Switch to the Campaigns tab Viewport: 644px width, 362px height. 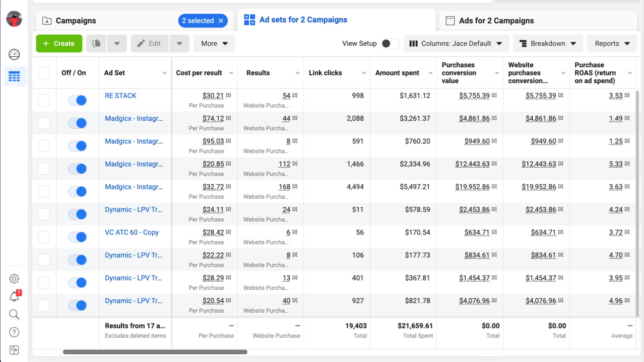76,21
